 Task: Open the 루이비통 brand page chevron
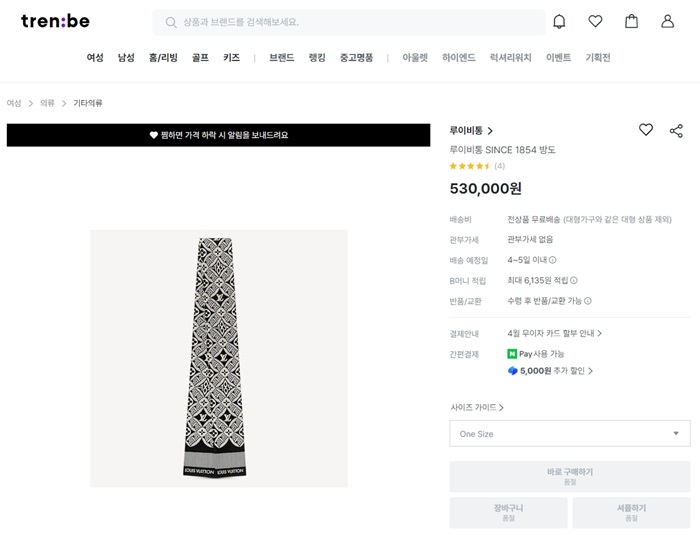490,131
